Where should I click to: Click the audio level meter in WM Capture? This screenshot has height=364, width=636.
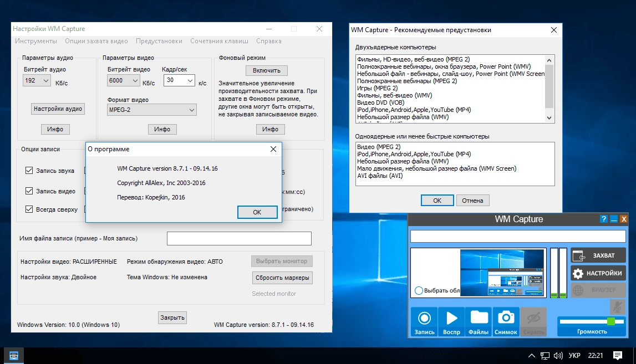(558, 273)
